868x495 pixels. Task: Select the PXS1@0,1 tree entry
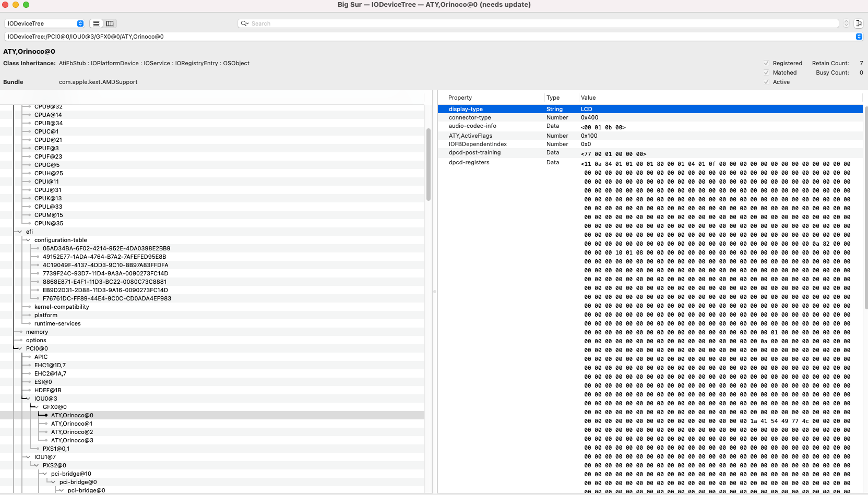56,449
